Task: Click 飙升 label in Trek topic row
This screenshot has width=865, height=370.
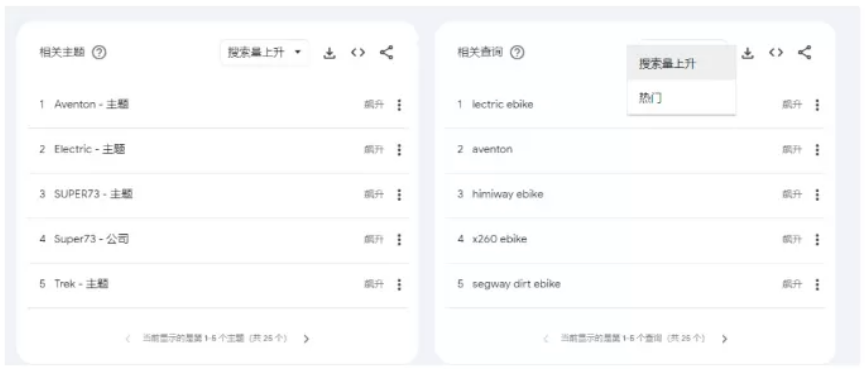Action: pos(373,285)
